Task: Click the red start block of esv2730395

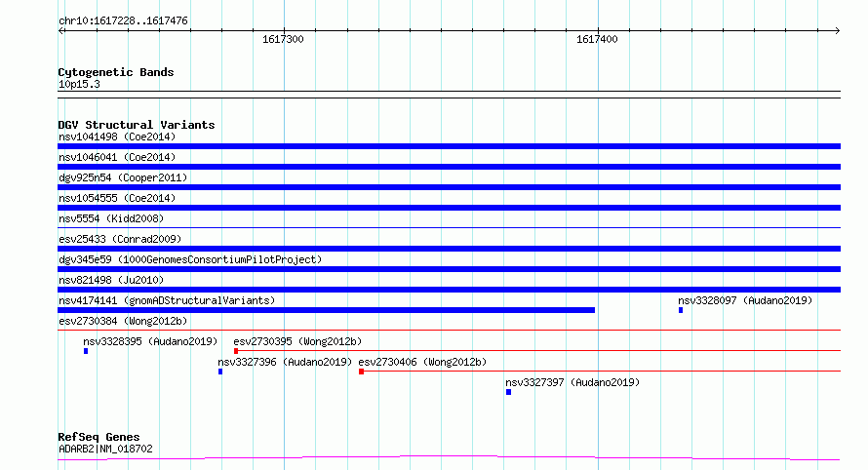Action: click(x=236, y=351)
